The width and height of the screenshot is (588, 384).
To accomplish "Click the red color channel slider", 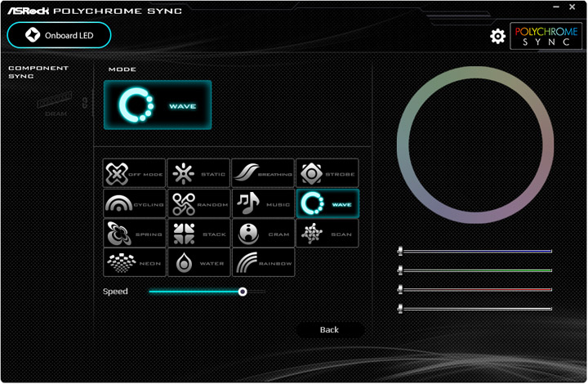I will tap(474, 289).
